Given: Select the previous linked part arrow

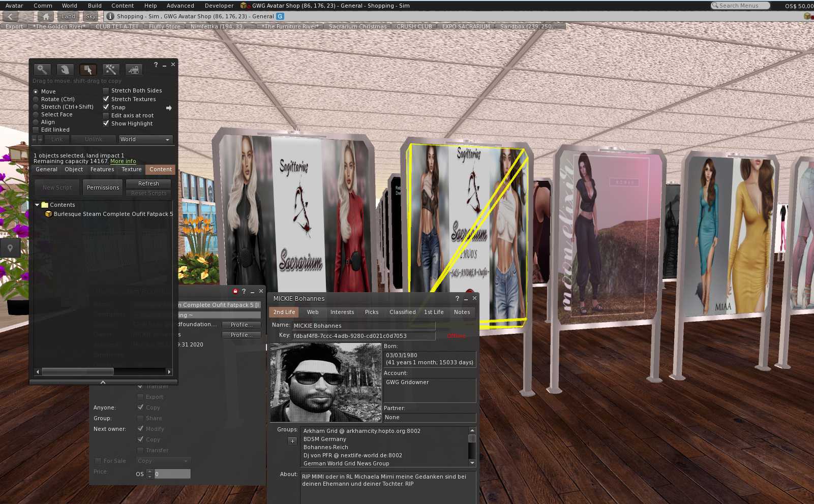Looking at the screenshot, I should (x=35, y=139).
